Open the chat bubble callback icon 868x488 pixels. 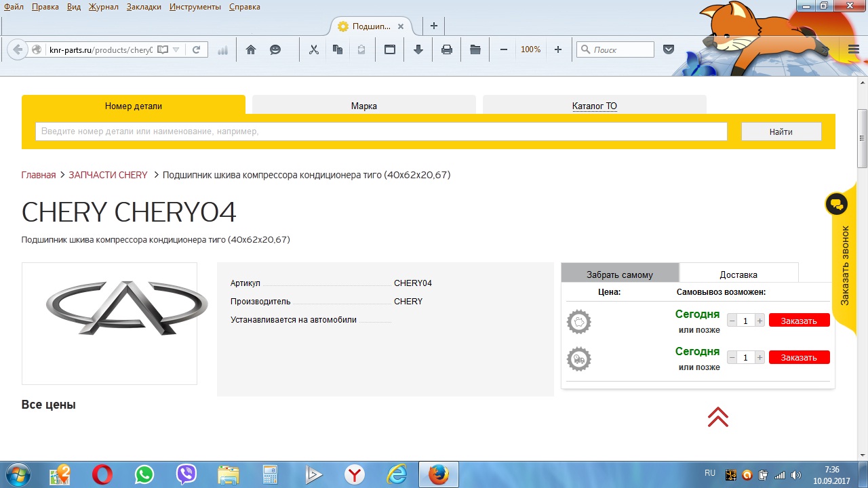pyautogui.click(x=837, y=204)
